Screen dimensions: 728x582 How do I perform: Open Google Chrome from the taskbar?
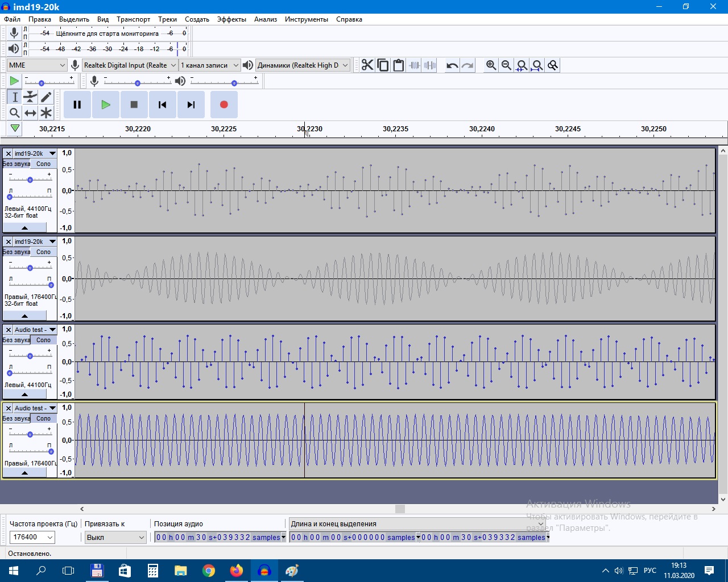click(209, 571)
